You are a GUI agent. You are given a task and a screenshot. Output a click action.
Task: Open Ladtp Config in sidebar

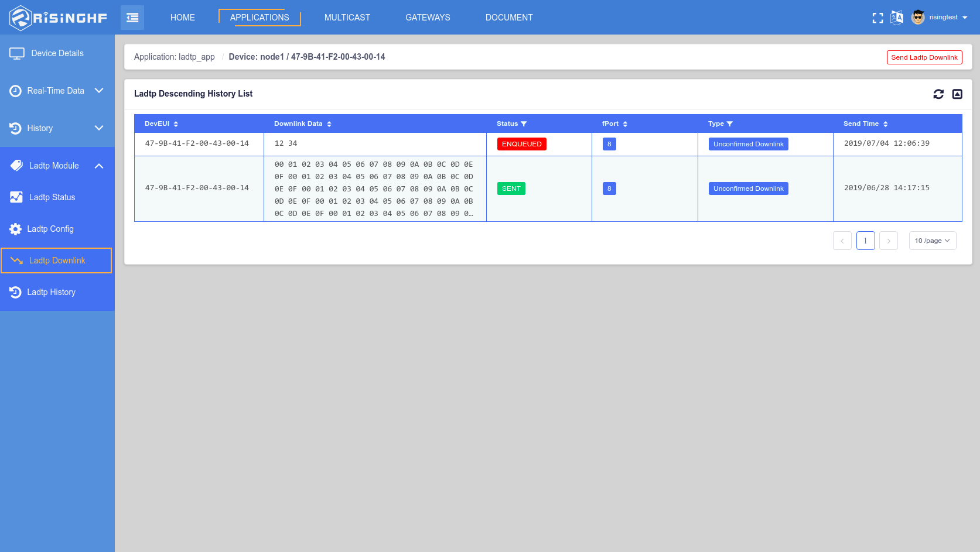(50, 229)
